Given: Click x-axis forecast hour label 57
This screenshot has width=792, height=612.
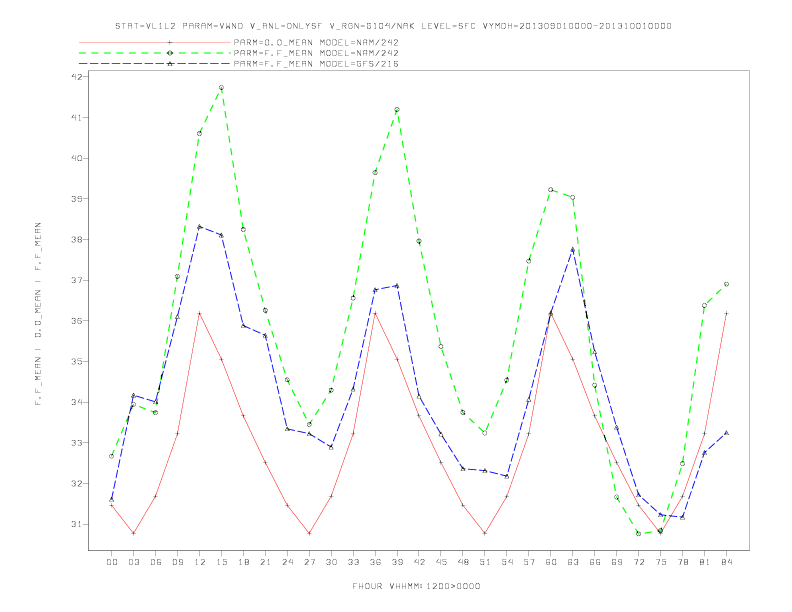Looking at the screenshot, I should pyautogui.click(x=529, y=562).
